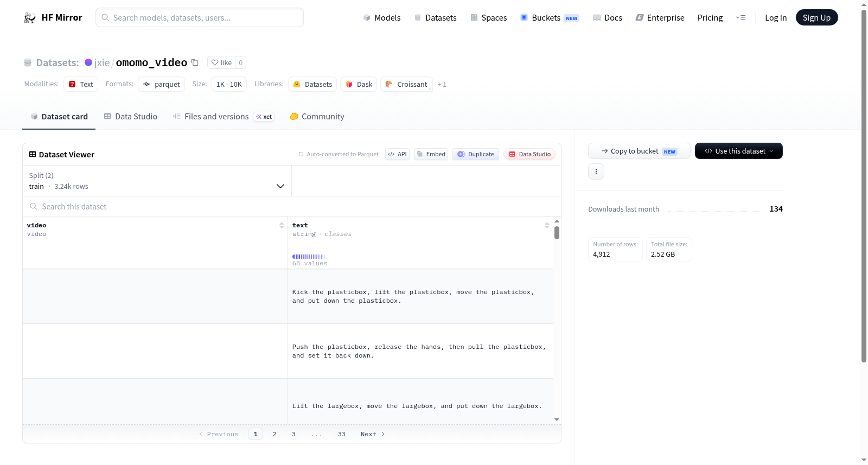Image resolution: width=868 pixels, height=465 pixels.
Task: Go to Models in the navigation
Action: (382, 17)
